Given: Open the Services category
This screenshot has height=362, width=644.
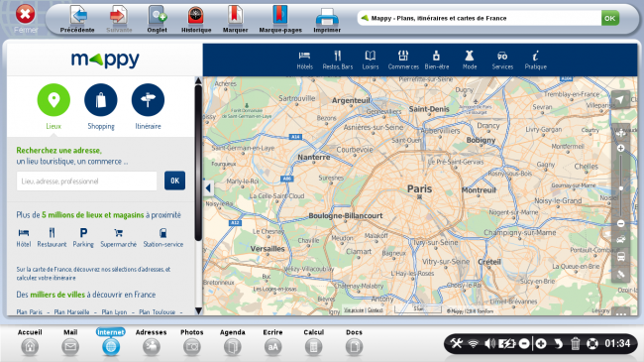Looking at the screenshot, I should (502, 60).
